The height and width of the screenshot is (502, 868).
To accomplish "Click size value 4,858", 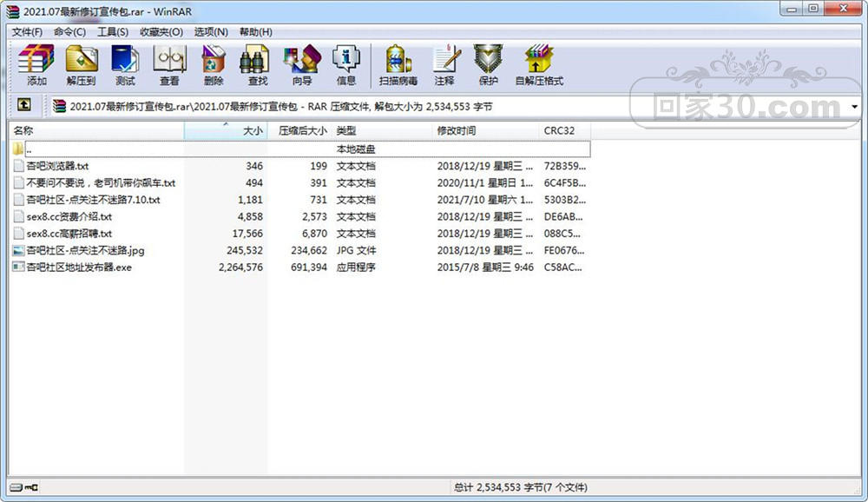I will coord(250,216).
